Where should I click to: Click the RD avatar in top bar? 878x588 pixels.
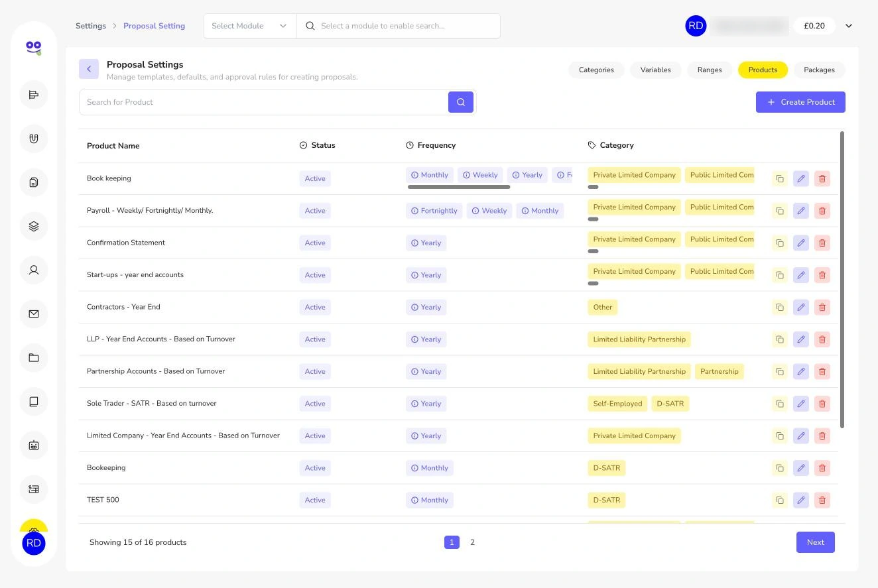pyautogui.click(x=696, y=26)
